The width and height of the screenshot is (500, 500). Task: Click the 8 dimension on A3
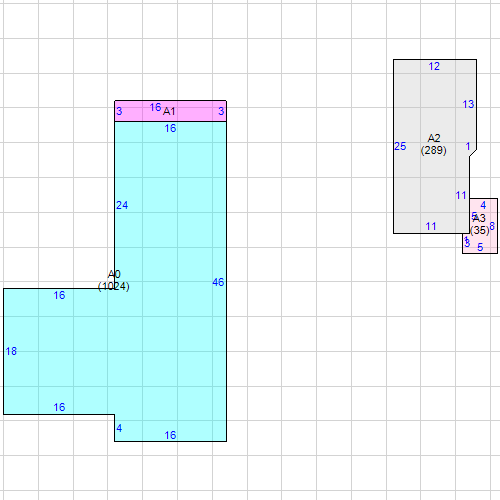(492, 226)
